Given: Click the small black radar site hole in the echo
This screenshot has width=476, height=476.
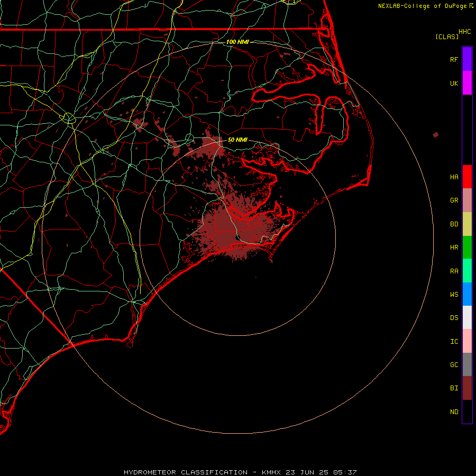Looking at the screenshot, I should point(238,237).
